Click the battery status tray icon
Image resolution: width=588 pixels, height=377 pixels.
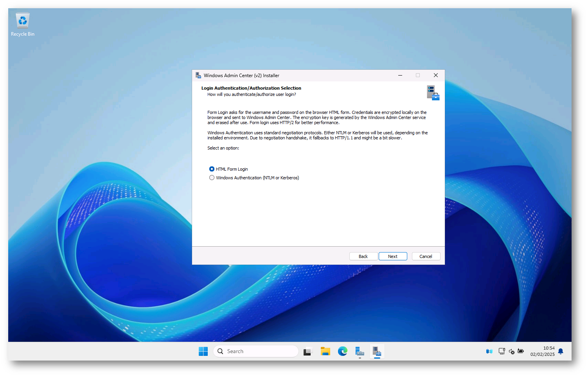521,352
